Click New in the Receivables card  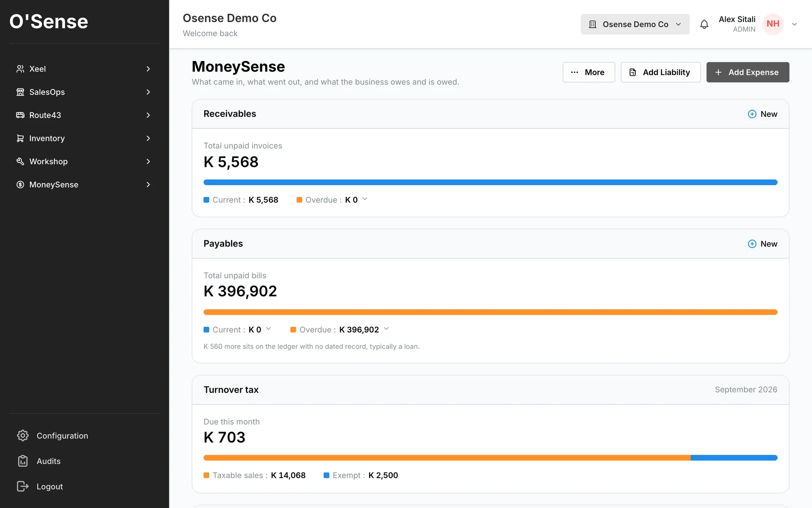[762, 114]
